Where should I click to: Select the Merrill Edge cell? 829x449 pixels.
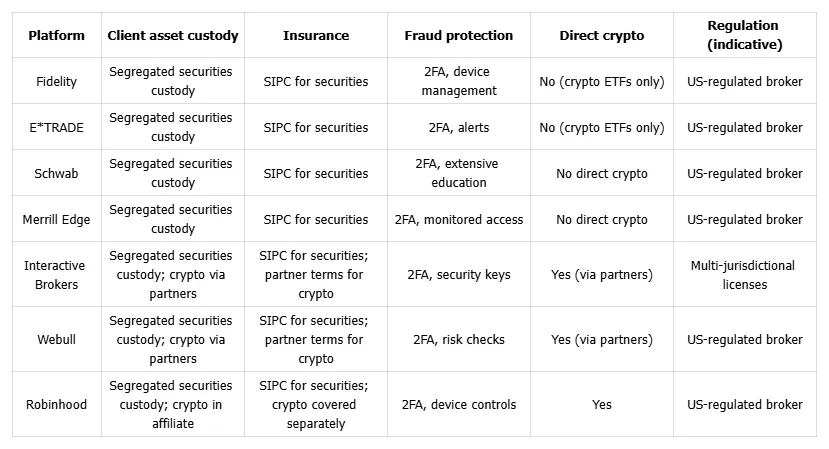click(x=56, y=220)
